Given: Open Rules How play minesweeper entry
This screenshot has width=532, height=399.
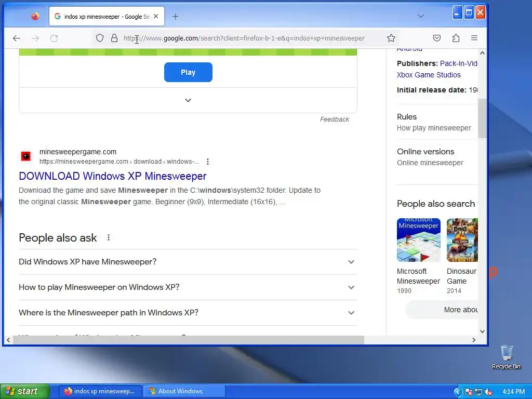Looking at the screenshot, I should [437, 122].
